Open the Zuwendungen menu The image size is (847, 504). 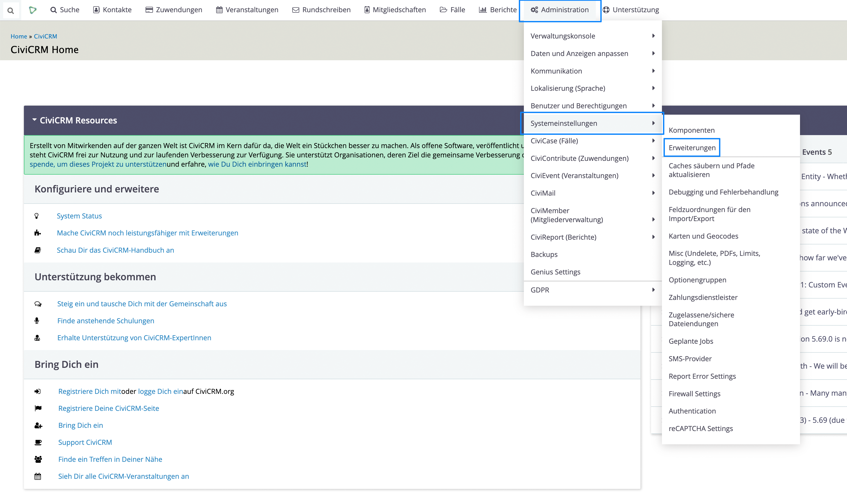click(174, 10)
